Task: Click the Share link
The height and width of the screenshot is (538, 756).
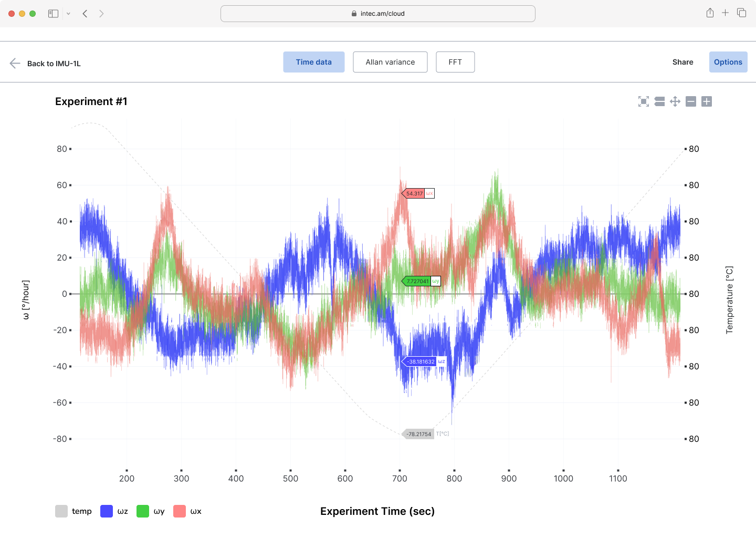Action: coord(682,62)
